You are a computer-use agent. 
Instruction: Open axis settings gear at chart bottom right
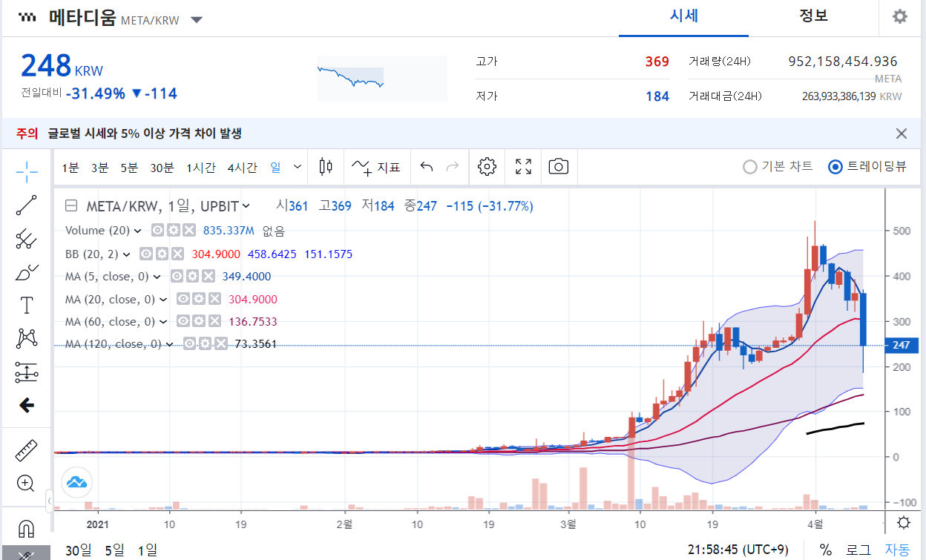pyautogui.click(x=903, y=522)
